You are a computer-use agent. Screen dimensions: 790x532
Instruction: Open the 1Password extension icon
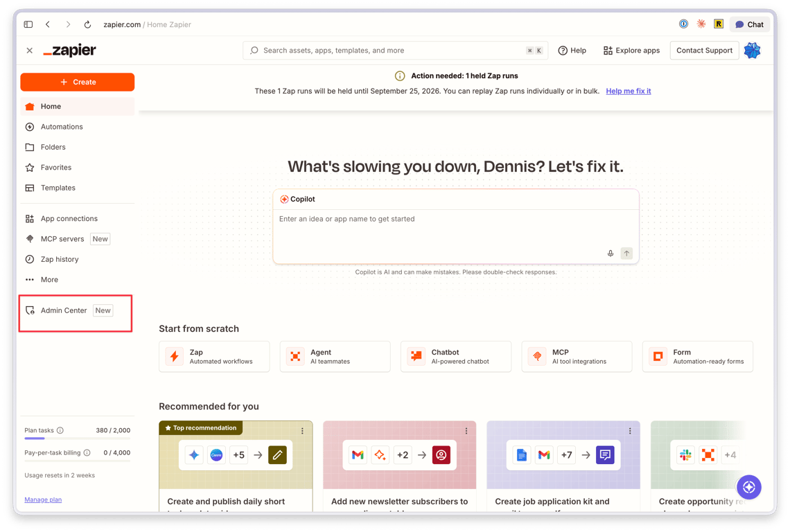(684, 24)
